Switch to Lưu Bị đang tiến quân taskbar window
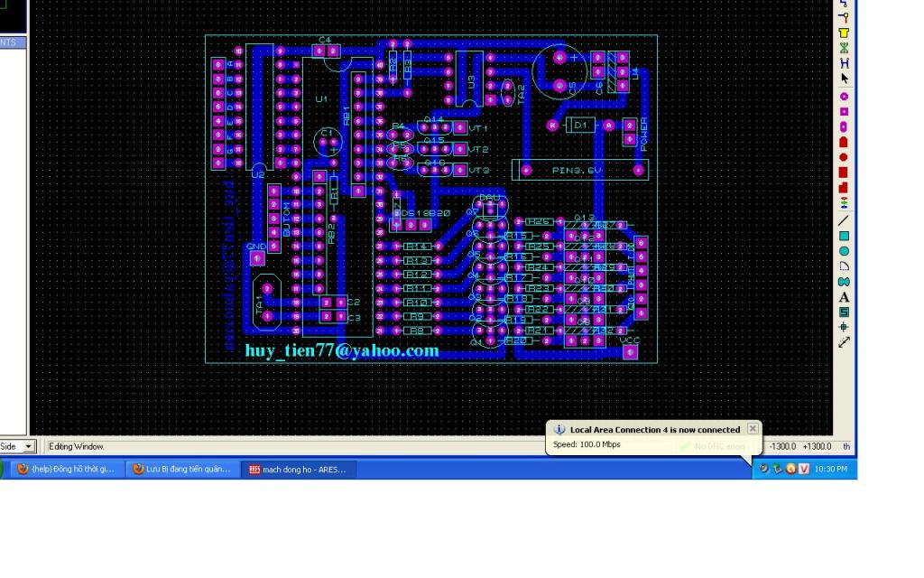Screen dimensions: 924x578 (x=183, y=469)
